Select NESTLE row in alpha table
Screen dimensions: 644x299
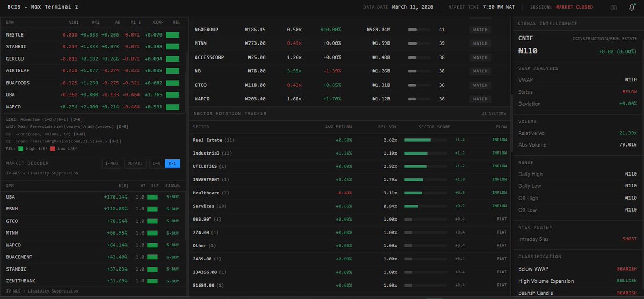[92, 35]
